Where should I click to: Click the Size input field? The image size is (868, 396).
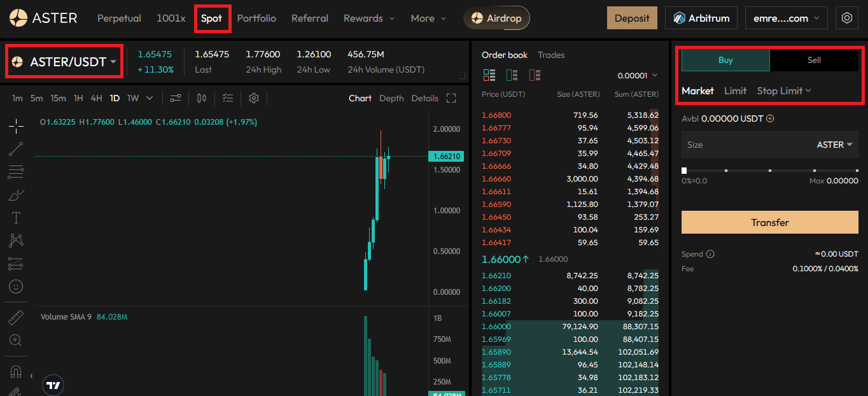pos(745,145)
